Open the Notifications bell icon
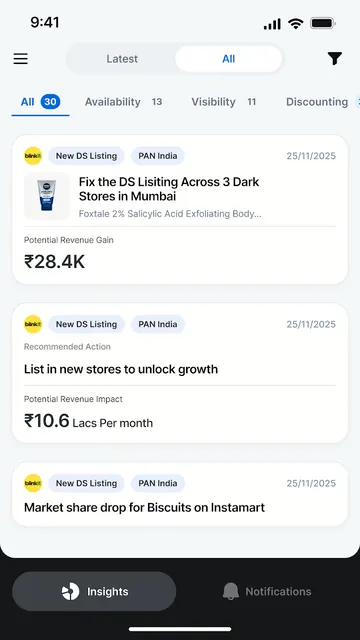Screen dimensions: 360x640 pyautogui.click(x=231, y=591)
